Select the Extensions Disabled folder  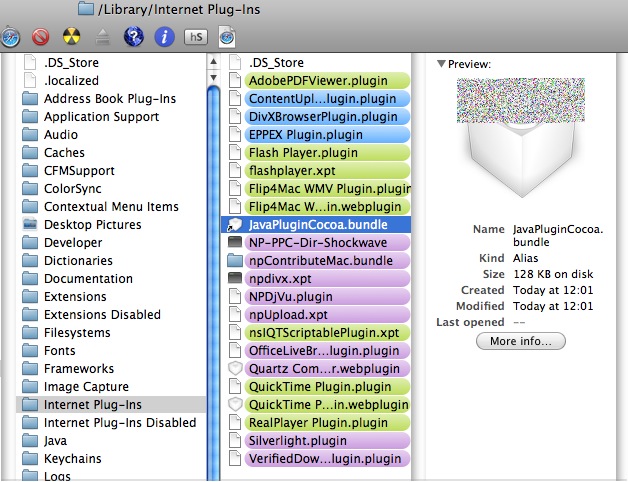point(111,315)
